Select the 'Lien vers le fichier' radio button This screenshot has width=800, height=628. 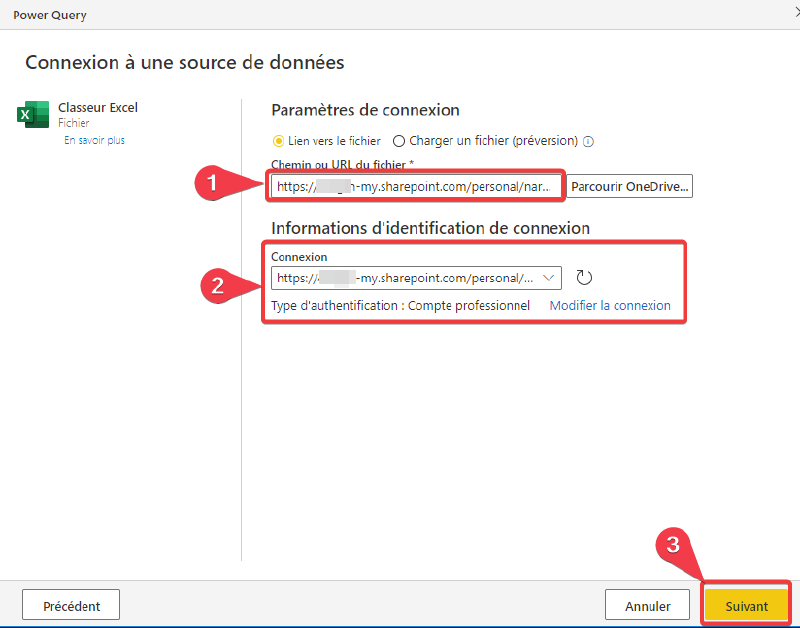tap(279, 141)
